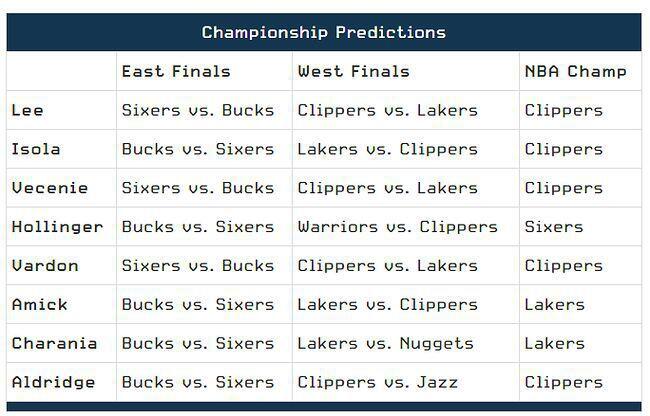This screenshot has height=416, width=650.
Task: Select Charania's Lakers vs. Nuggets cell
Action: [385, 343]
